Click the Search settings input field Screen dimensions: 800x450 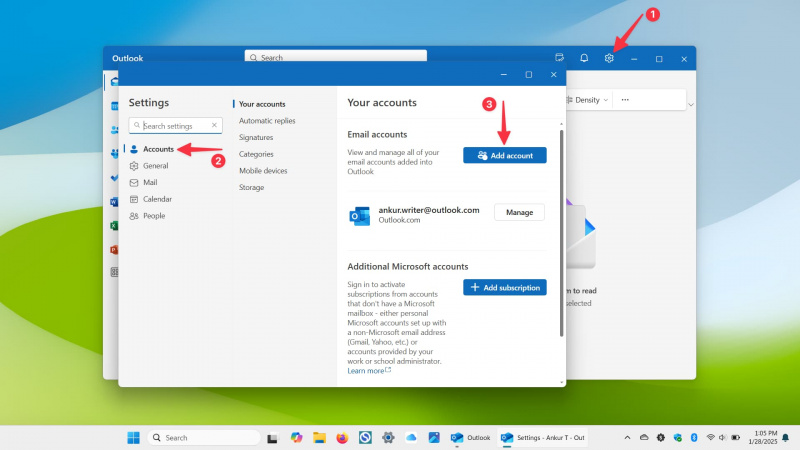point(175,126)
